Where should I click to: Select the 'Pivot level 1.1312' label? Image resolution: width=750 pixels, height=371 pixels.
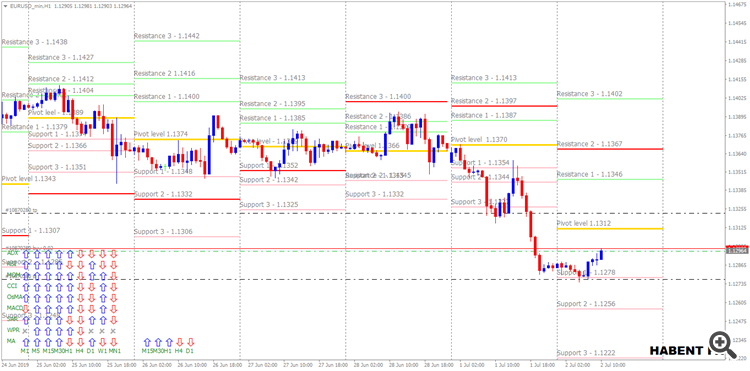584,223
